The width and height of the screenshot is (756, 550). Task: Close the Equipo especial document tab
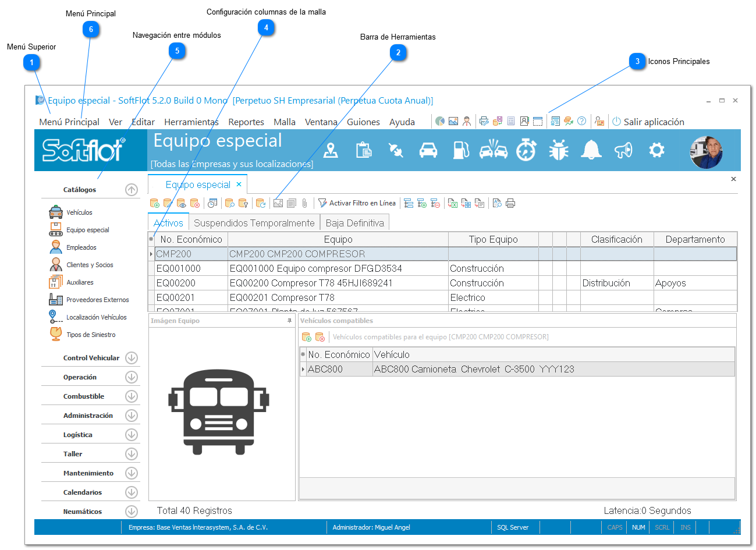coord(239,184)
